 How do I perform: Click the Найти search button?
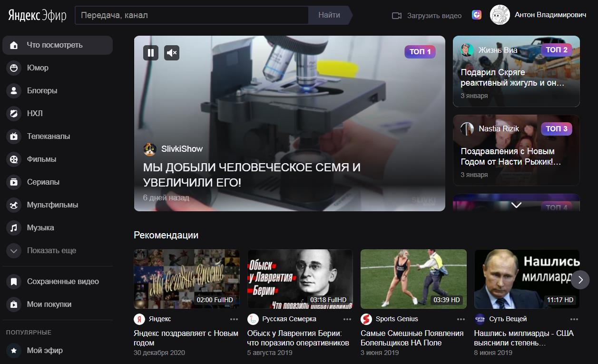point(329,15)
